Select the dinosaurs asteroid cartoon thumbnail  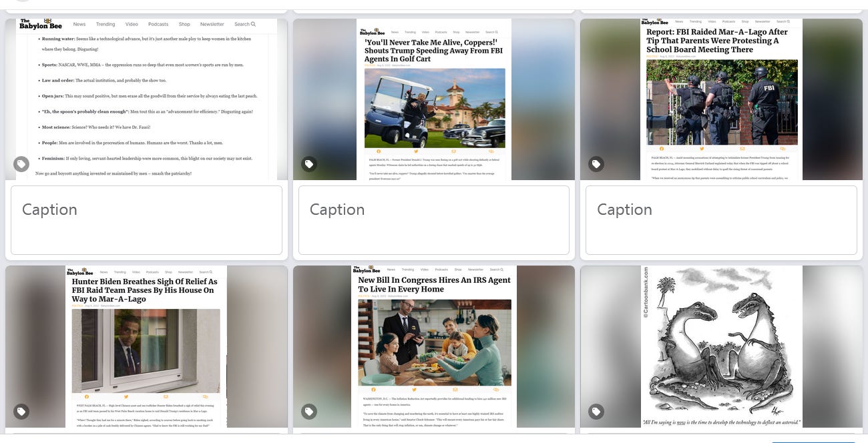pyautogui.click(x=721, y=347)
